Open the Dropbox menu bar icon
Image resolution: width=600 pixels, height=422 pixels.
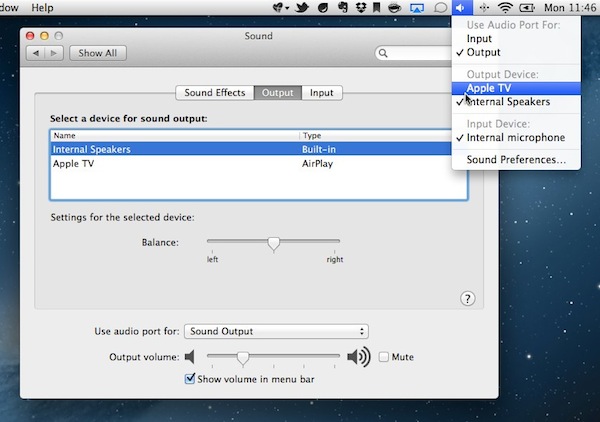360,8
